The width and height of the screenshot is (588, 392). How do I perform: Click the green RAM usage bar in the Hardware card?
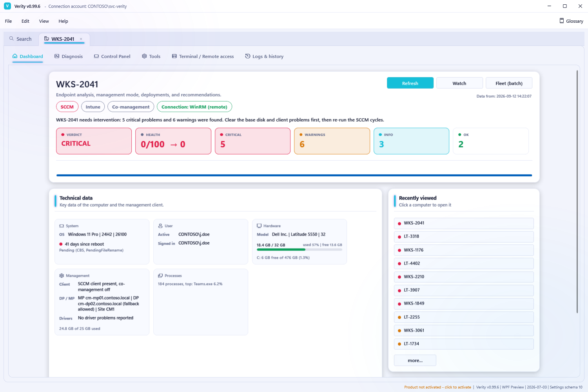pyautogui.click(x=281, y=249)
